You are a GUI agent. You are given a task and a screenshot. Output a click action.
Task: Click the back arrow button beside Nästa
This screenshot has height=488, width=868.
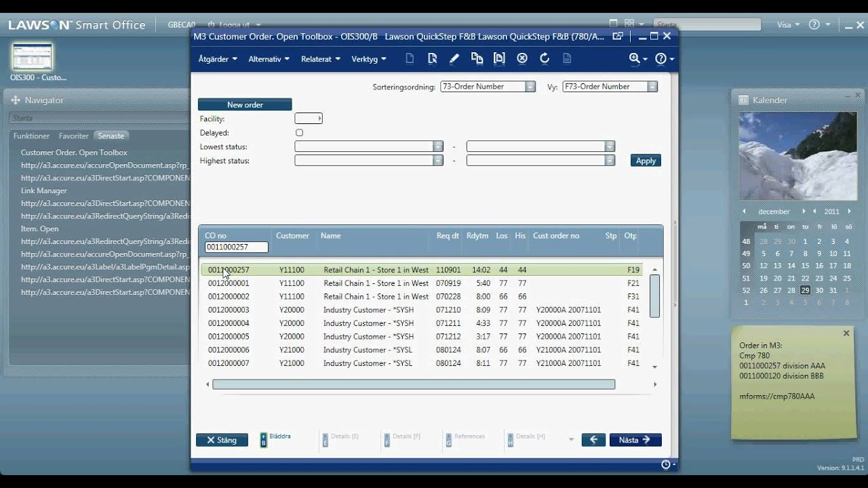click(x=593, y=440)
